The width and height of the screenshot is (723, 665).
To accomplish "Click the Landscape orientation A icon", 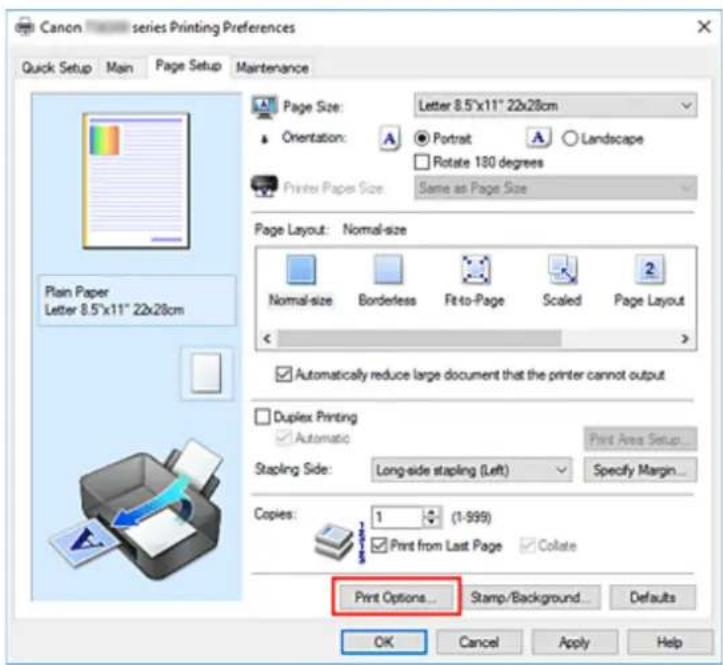I will coord(538,138).
